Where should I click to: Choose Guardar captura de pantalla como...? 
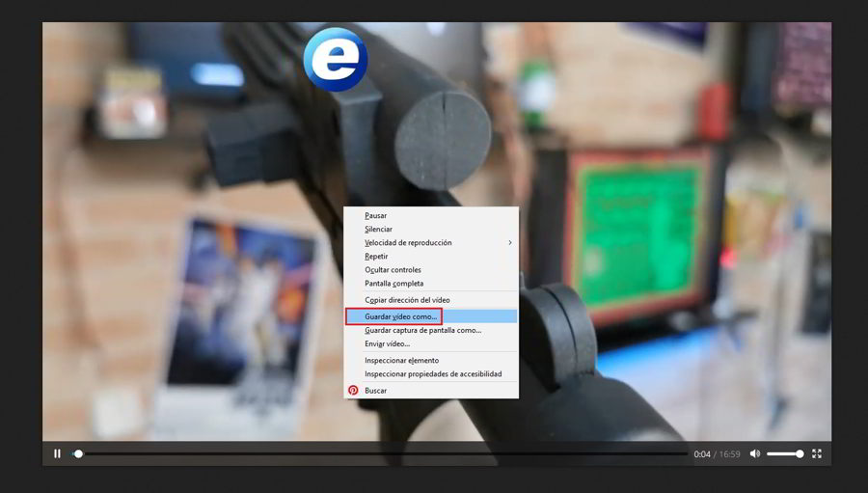point(422,330)
